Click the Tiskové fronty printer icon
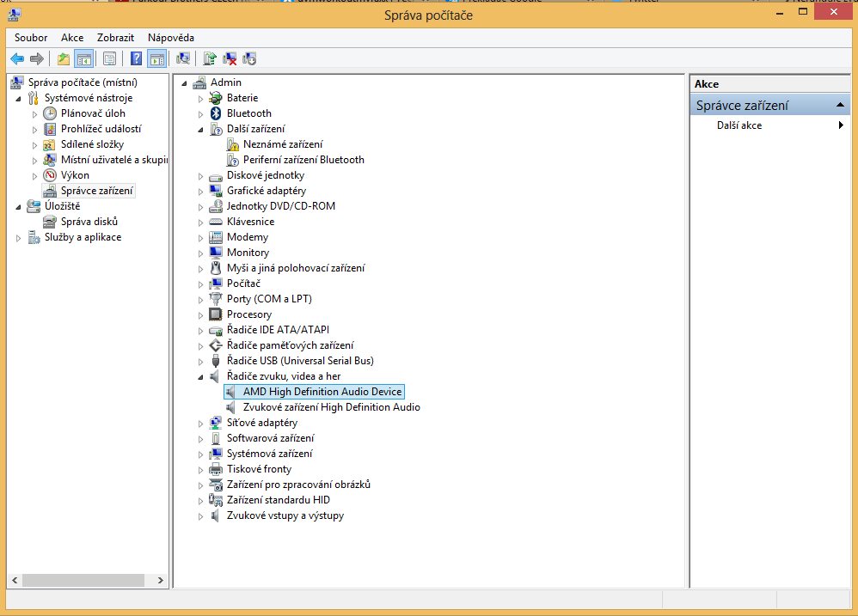 tap(216, 469)
